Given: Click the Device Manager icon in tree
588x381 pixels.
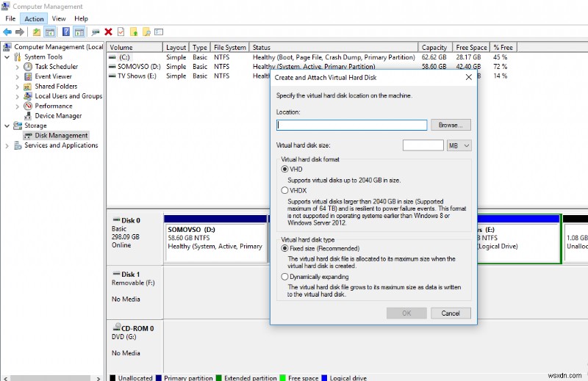Looking at the screenshot, I should 28,116.
